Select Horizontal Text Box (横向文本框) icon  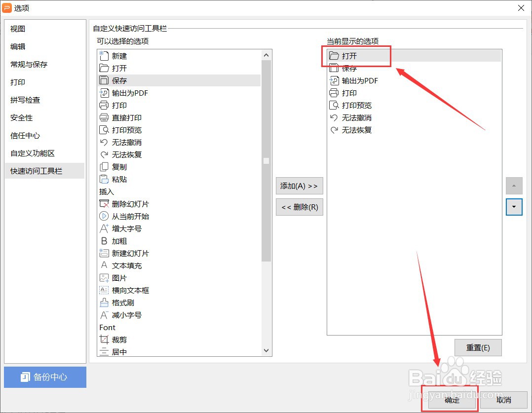point(104,290)
